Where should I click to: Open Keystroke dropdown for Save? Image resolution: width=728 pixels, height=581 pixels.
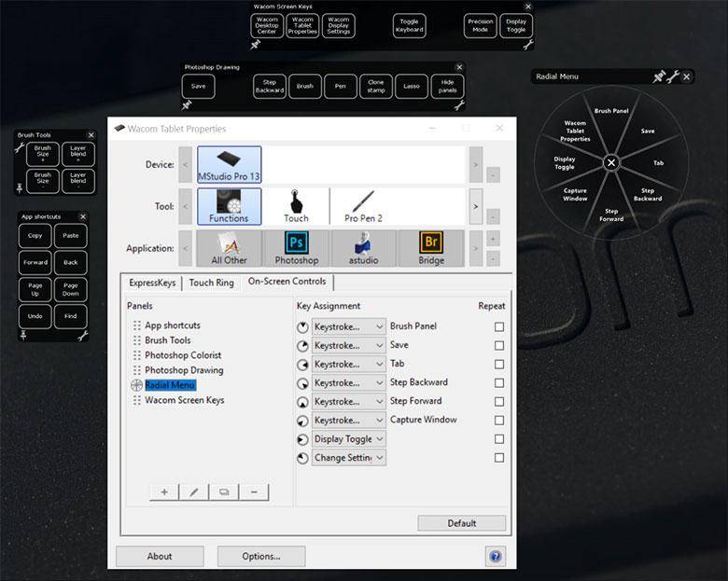(x=349, y=345)
